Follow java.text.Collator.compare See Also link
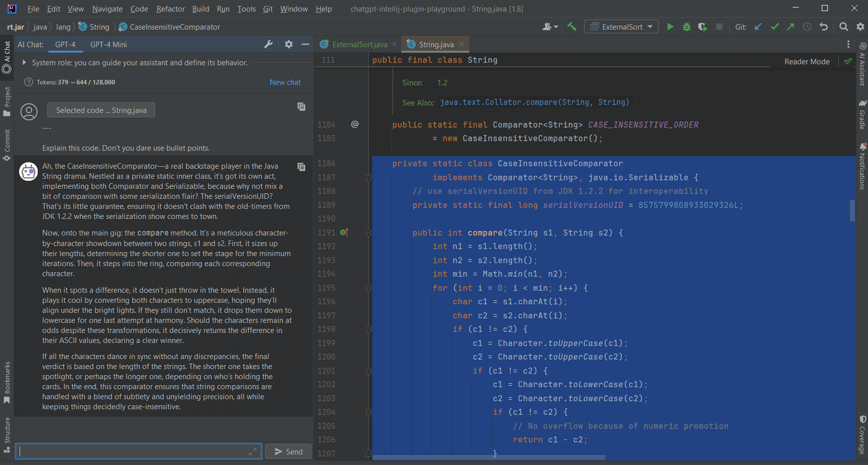The width and height of the screenshot is (868, 465). tap(534, 102)
